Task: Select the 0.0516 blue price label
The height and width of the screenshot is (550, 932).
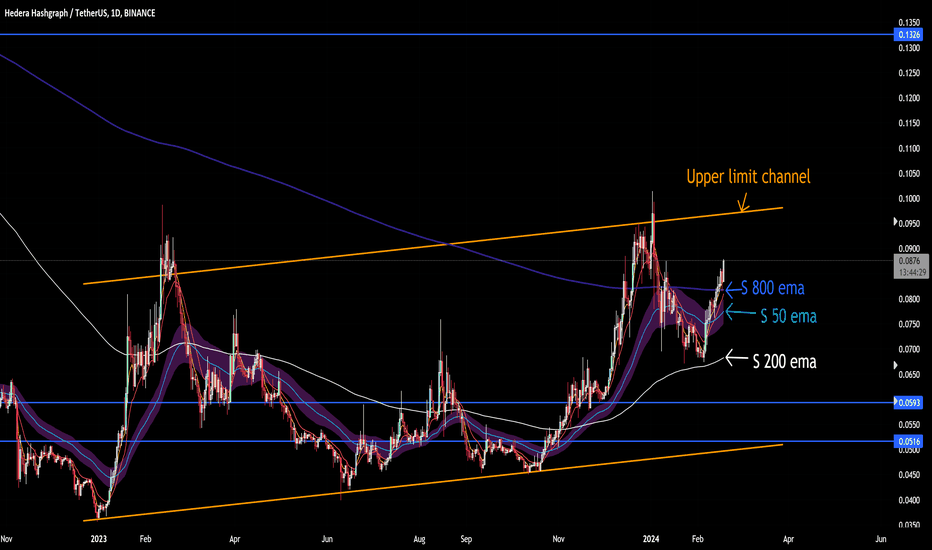Action: [x=909, y=441]
